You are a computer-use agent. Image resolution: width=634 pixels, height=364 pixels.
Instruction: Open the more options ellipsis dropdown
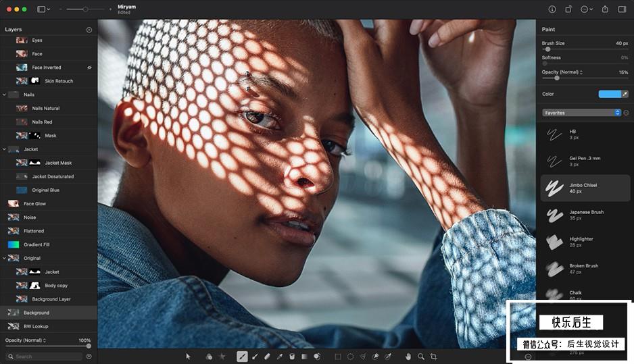586,9
